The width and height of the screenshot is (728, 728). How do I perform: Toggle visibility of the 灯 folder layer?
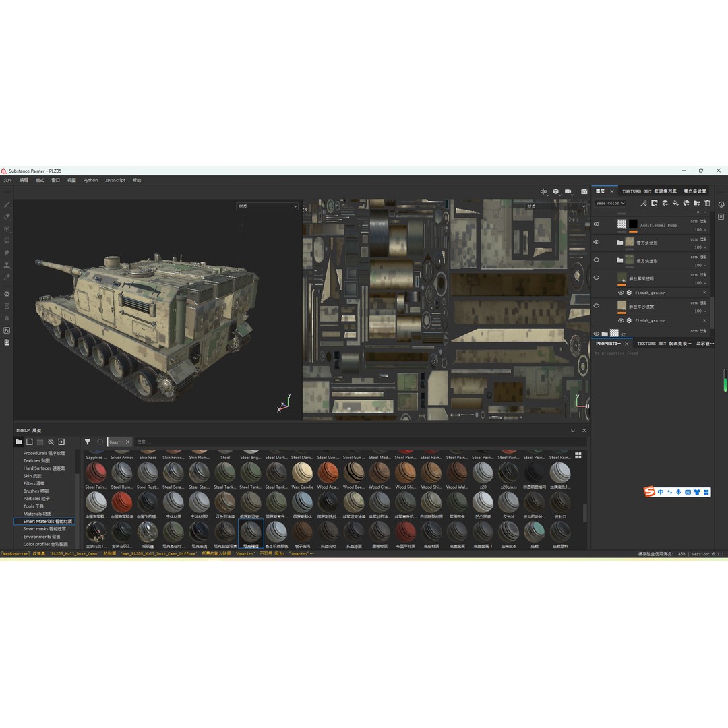tap(597, 334)
